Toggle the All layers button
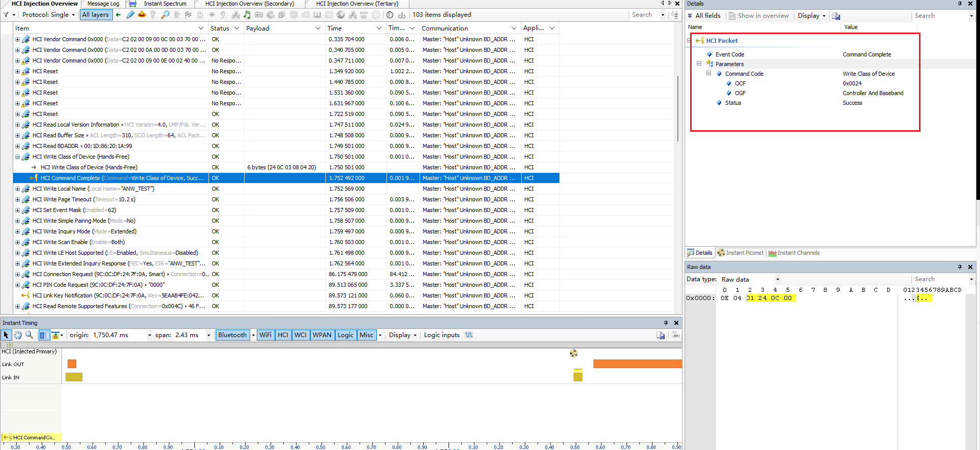This screenshot has width=980, height=450. coord(96,15)
